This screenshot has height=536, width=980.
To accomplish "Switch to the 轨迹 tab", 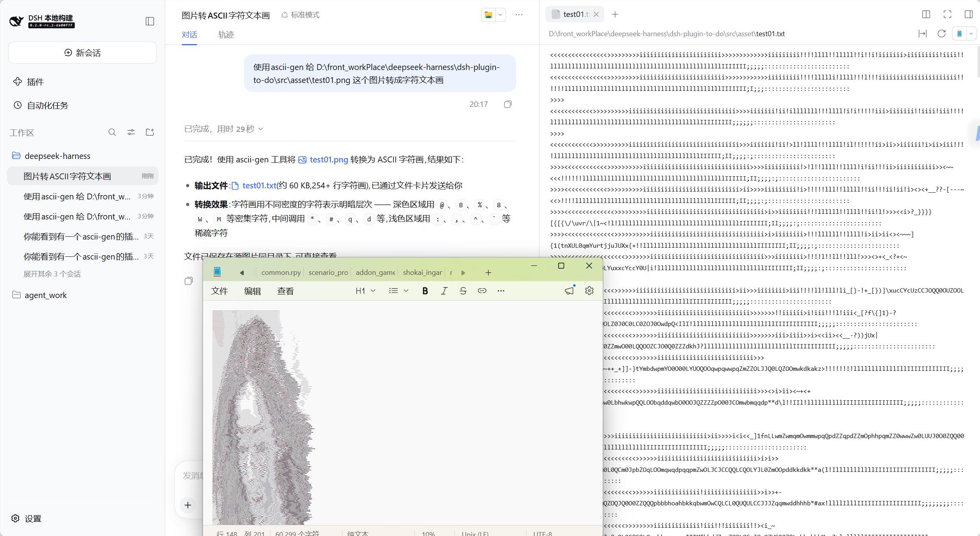I will click(226, 35).
